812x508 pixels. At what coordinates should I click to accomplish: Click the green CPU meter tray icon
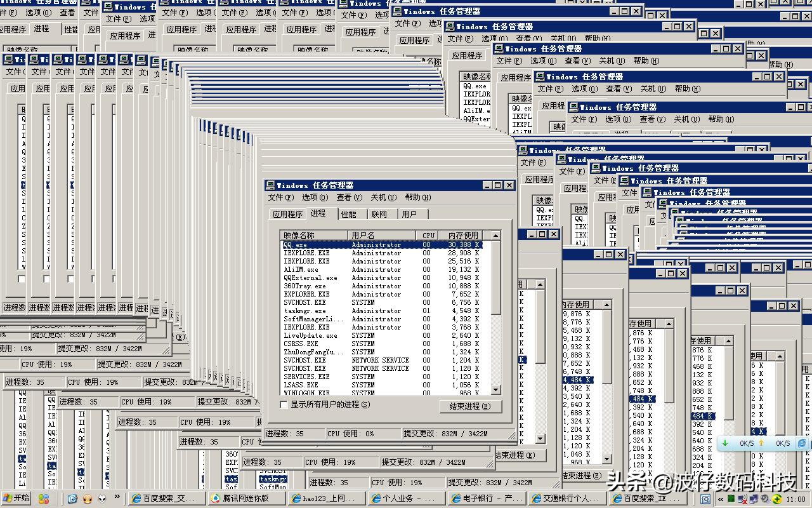(x=731, y=499)
